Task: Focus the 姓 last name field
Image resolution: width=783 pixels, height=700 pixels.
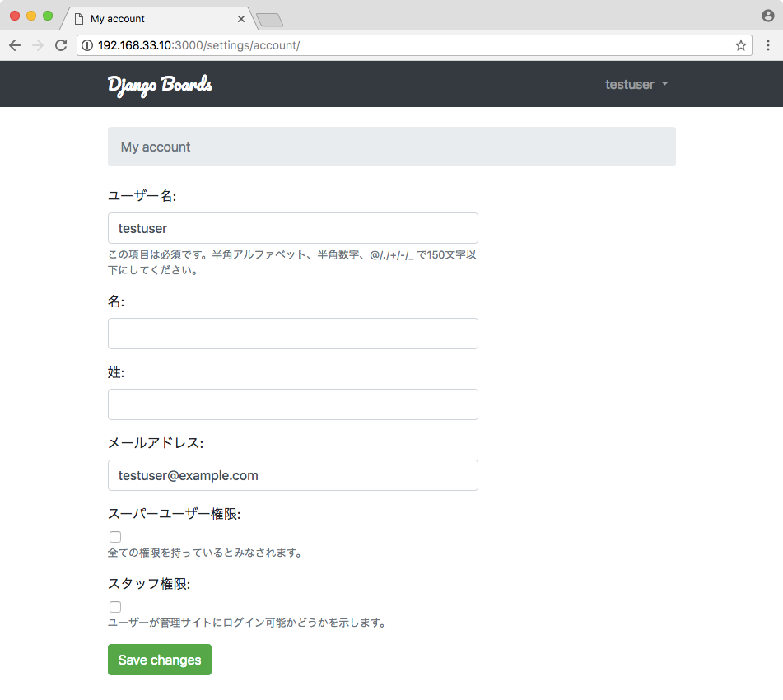Action: click(x=292, y=404)
